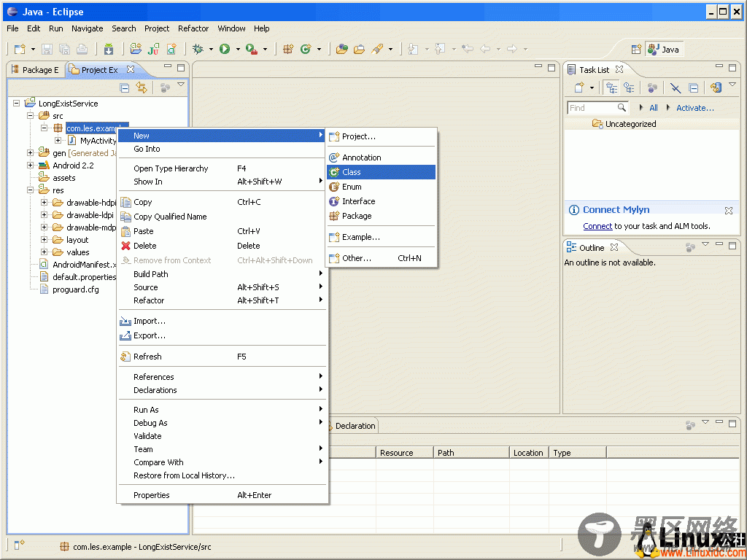Viewport: 747px width, 560px height.
Task: Click the Open Perspective icon
Action: [x=636, y=50]
